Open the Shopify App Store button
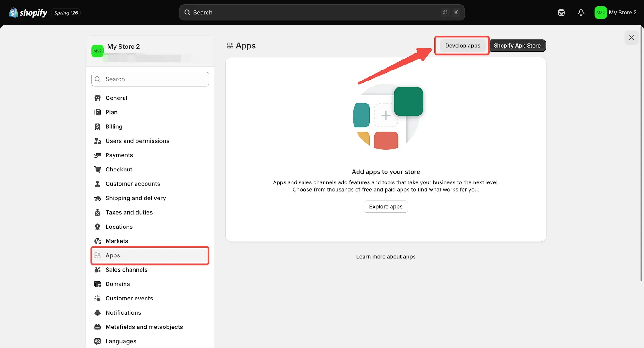Screen dimensions: 644x348 (x=517, y=46)
